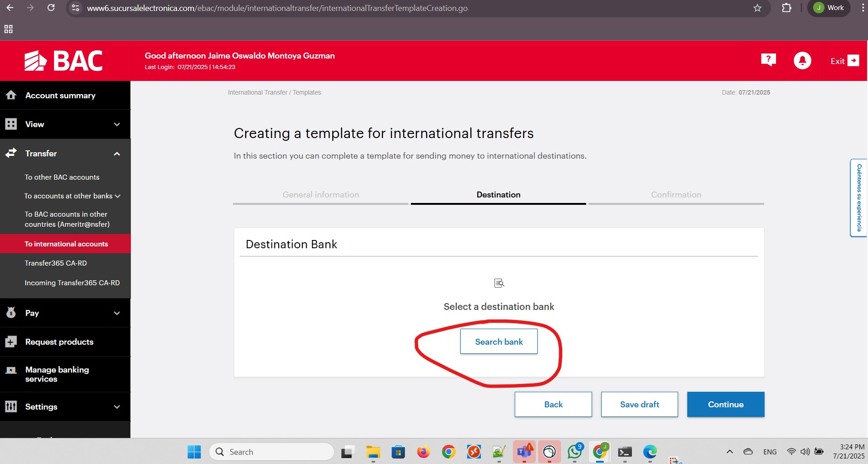Viewport: 868px width, 464px height.
Task: Open File Explorer from taskbar
Action: click(x=373, y=452)
